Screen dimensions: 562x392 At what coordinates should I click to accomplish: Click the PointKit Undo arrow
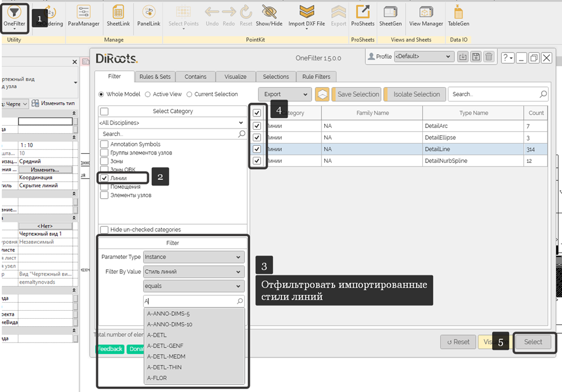coord(212,17)
